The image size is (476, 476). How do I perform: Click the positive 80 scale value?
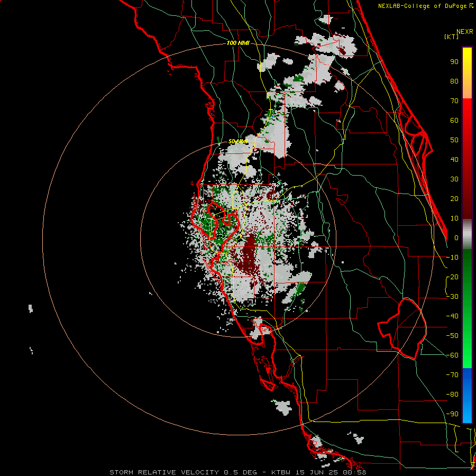click(x=454, y=81)
